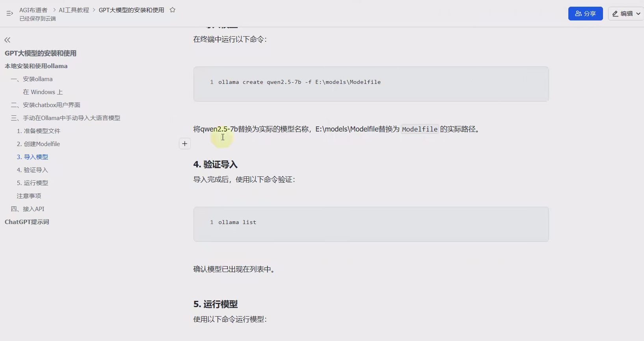Click the 4. 验证导入 document heading
The width and height of the screenshot is (644, 341).
click(x=215, y=165)
